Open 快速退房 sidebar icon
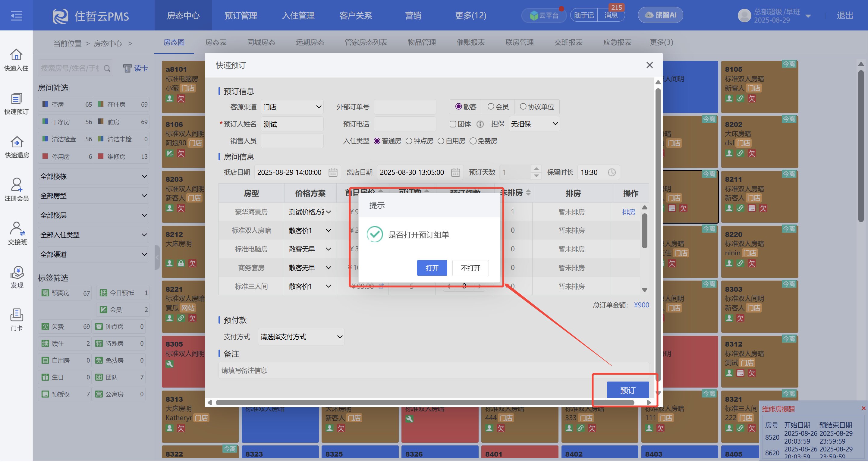This screenshot has width=868, height=462. (17, 147)
